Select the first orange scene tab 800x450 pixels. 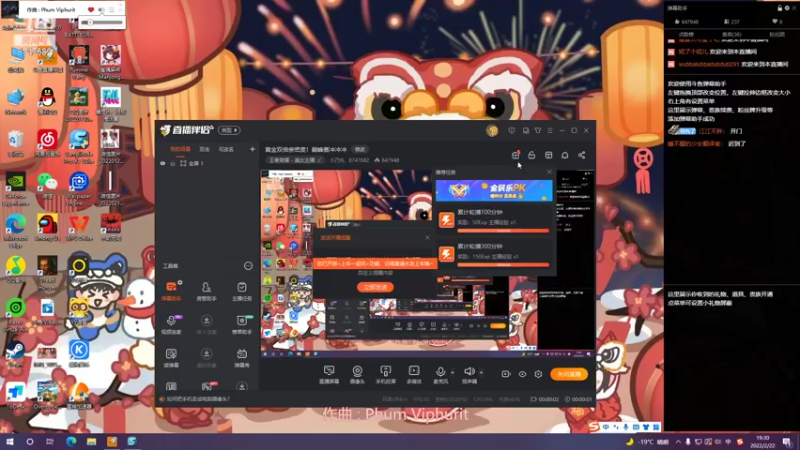[x=180, y=149]
